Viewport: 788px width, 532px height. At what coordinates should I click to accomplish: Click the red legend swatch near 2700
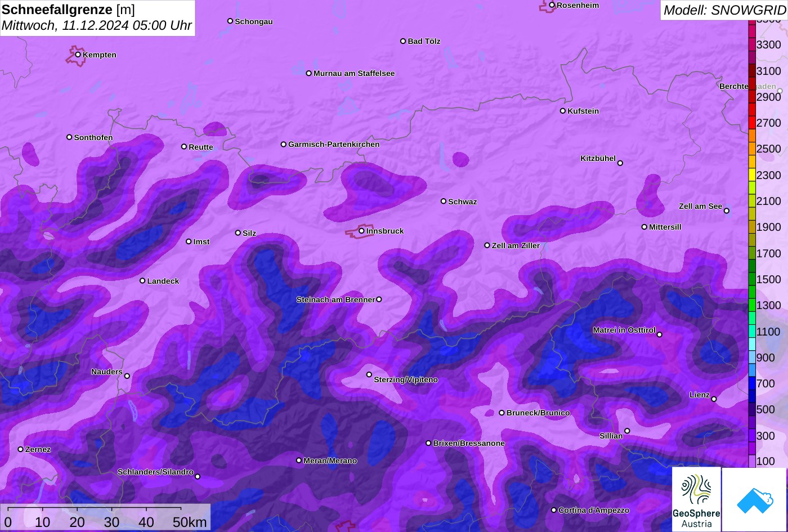point(752,123)
